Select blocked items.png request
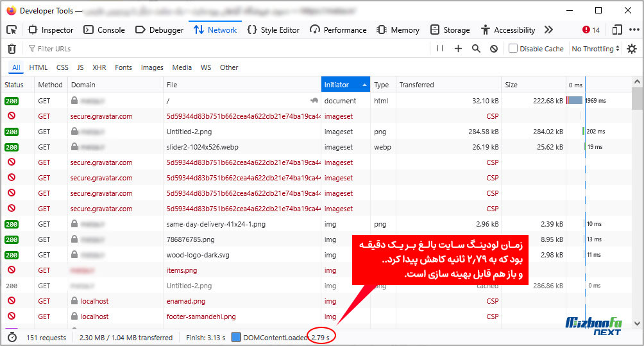The image size is (644, 346). click(x=316, y=270)
